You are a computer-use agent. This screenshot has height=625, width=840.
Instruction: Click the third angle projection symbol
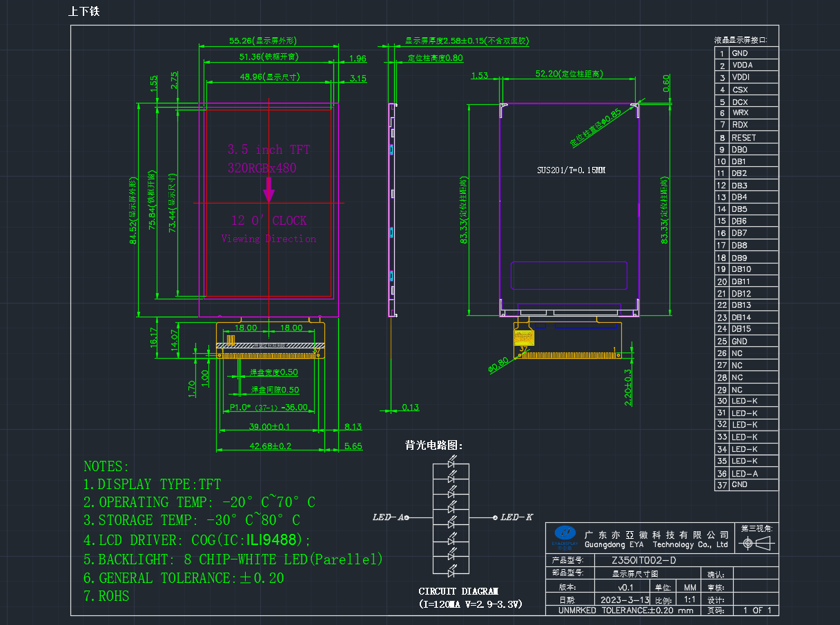click(x=756, y=544)
